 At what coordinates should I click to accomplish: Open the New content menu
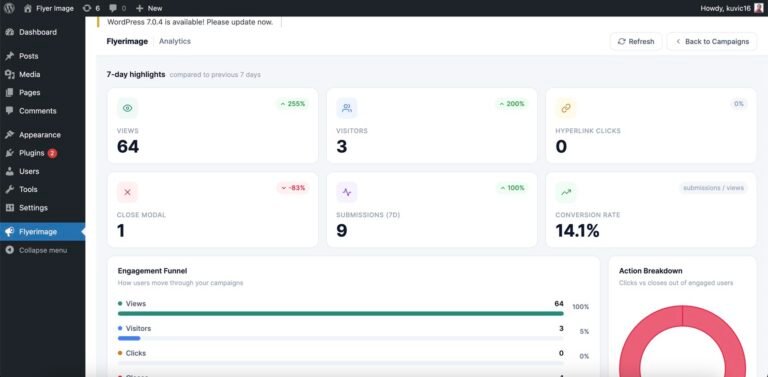(x=149, y=8)
